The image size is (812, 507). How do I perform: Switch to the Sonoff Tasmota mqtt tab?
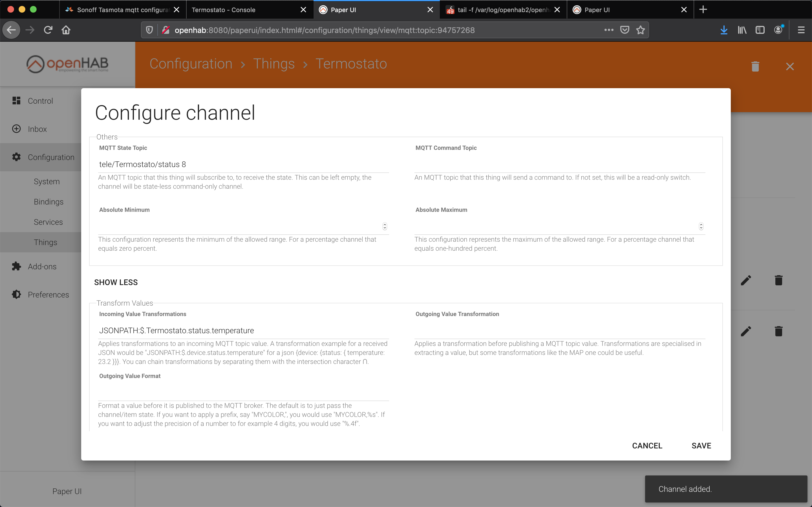pos(122,10)
